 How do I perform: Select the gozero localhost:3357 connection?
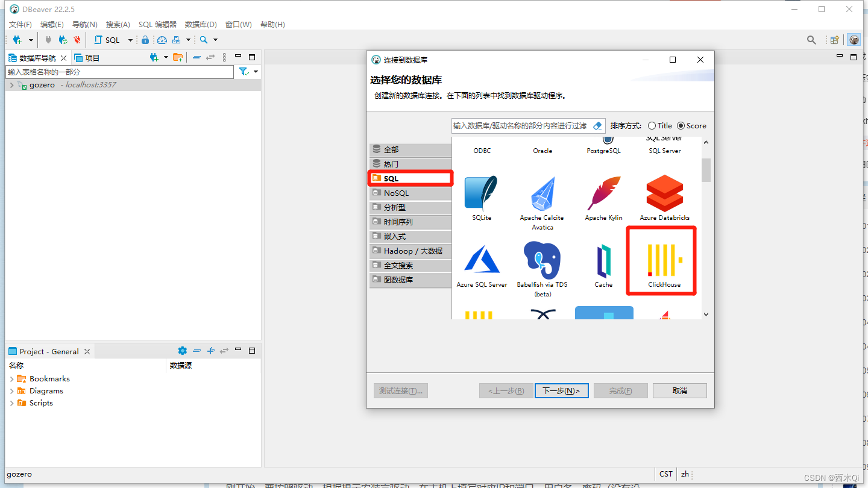[x=133, y=85]
